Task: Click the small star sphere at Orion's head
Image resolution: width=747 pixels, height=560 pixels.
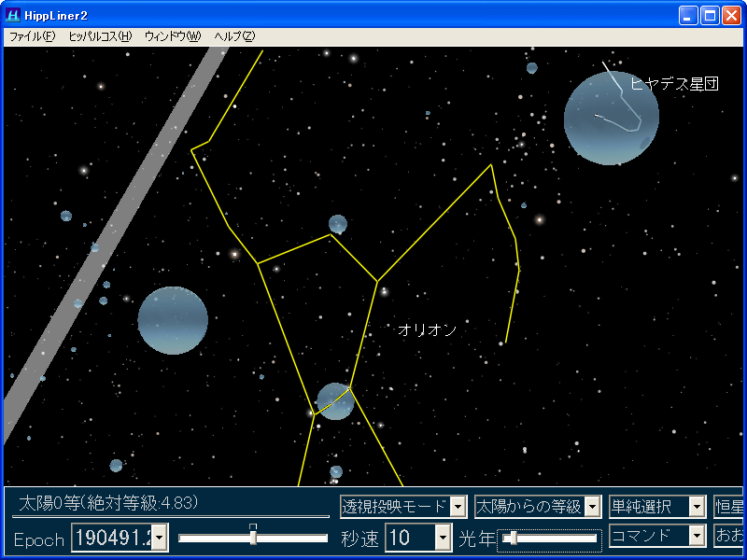Action: click(x=338, y=224)
